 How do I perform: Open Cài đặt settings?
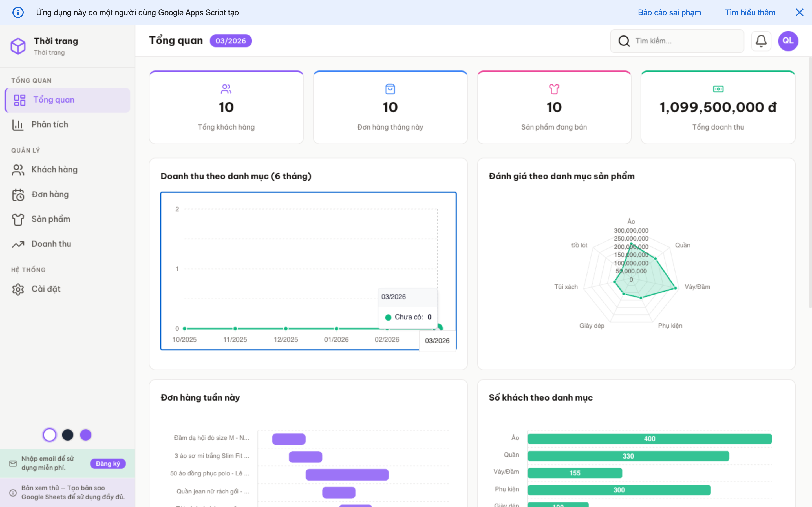click(46, 289)
